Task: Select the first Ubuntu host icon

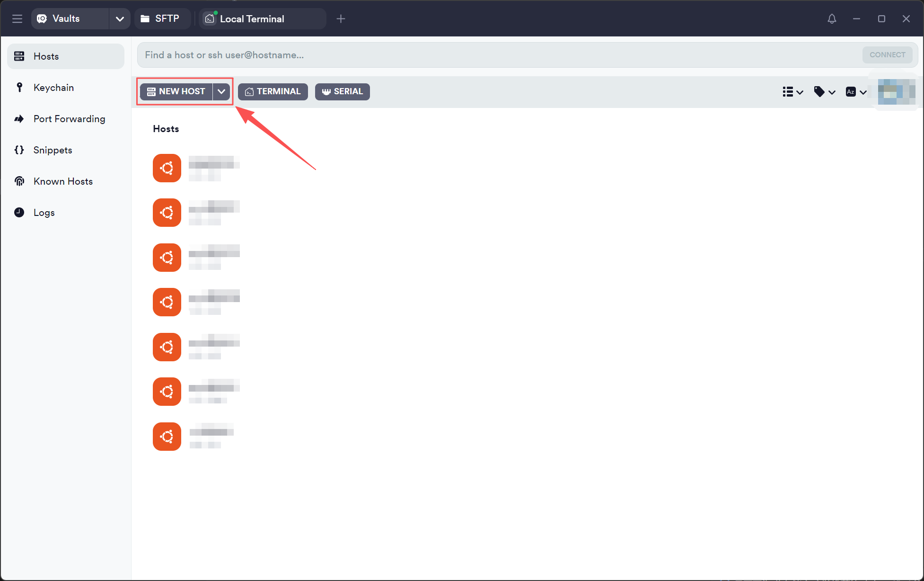Action: (167, 168)
